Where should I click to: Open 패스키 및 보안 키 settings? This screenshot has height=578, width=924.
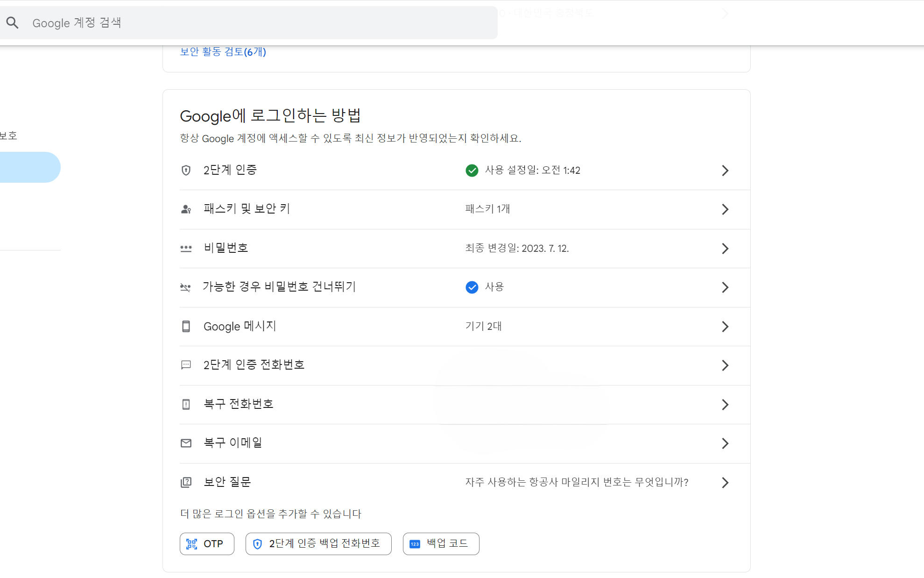click(465, 209)
